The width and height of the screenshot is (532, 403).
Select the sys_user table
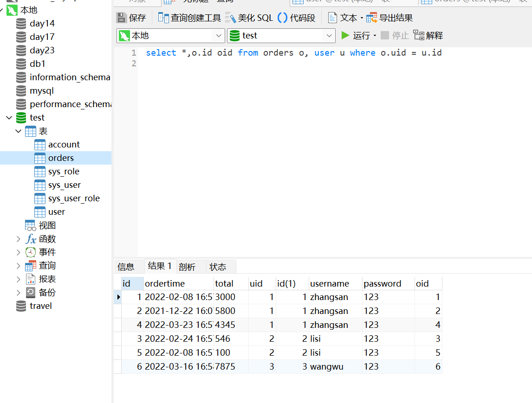[x=65, y=185]
